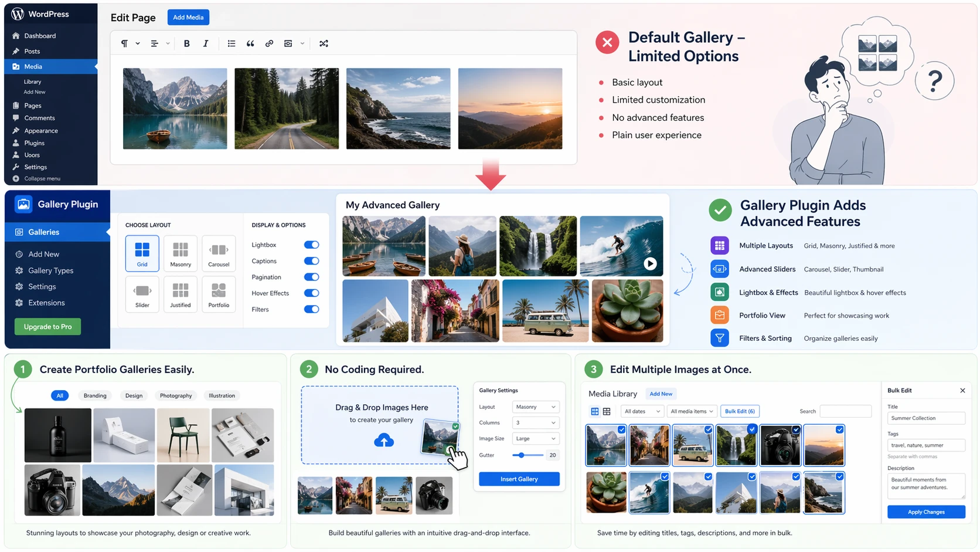Click the blockquote icon in the toolbar
980x552 pixels.
pos(250,43)
